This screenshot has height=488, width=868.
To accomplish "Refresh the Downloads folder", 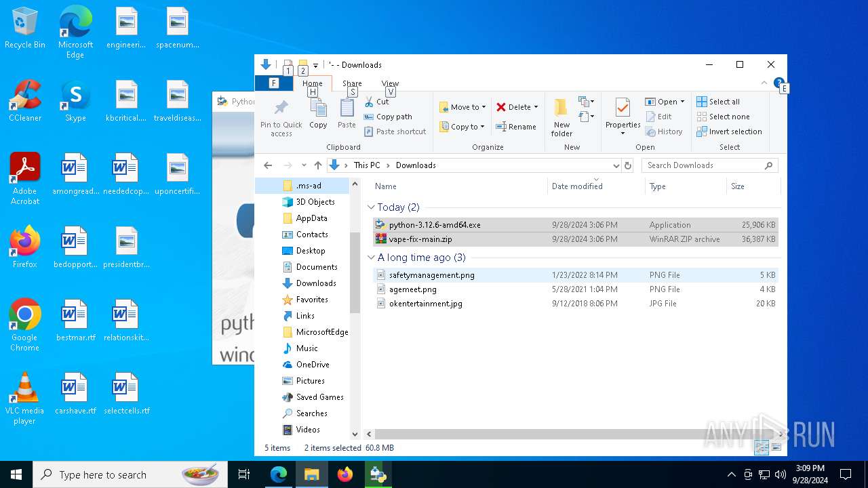I will (628, 165).
